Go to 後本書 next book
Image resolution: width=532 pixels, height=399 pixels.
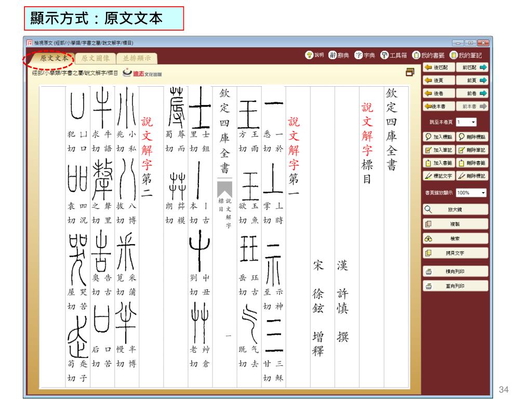coord(438,107)
